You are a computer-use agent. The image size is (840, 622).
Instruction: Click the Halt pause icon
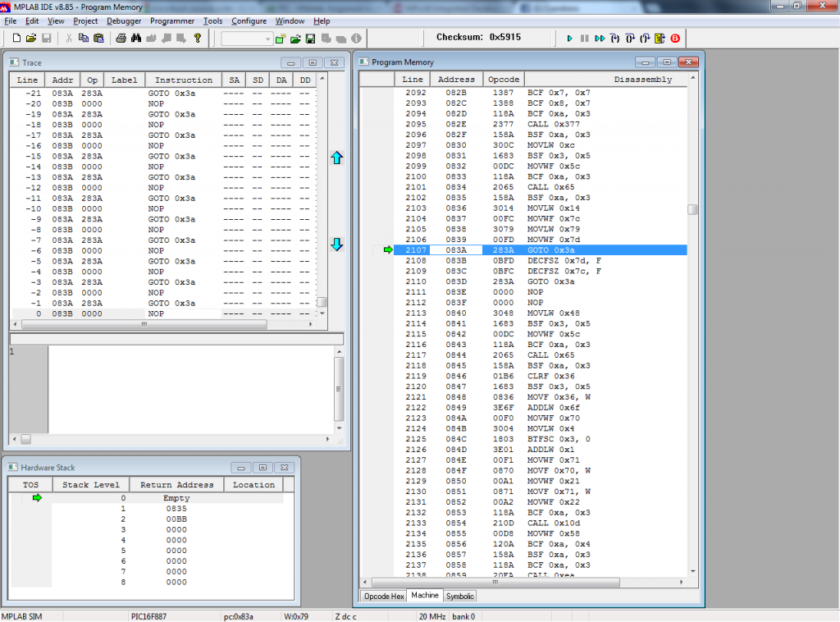pyautogui.click(x=584, y=39)
